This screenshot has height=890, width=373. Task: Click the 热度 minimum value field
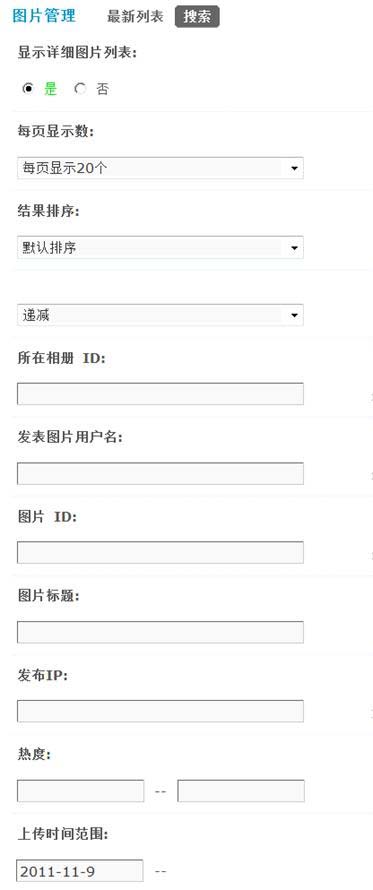(x=80, y=790)
